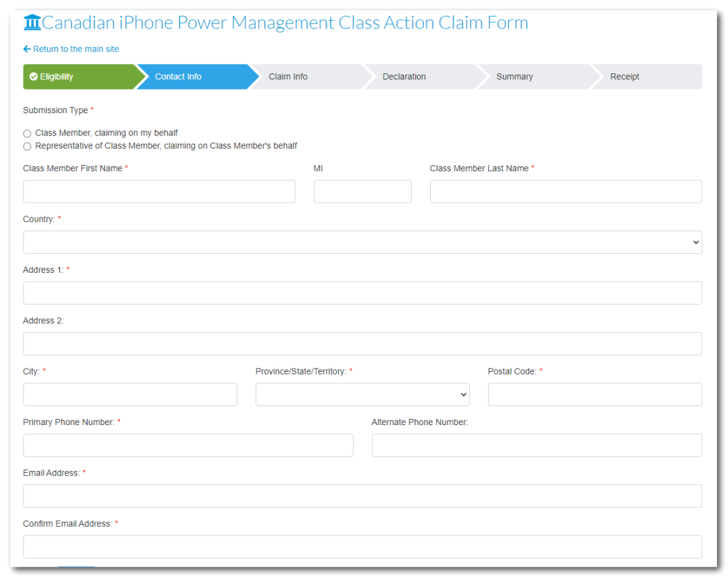Focus the Confirm Email Address field

pyautogui.click(x=363, y=547)
